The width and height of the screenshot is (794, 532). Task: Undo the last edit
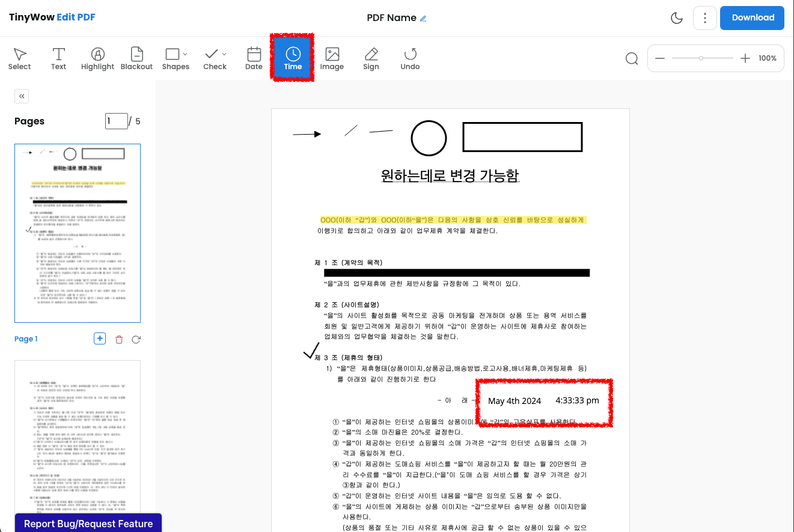click(x=410, y=58)
